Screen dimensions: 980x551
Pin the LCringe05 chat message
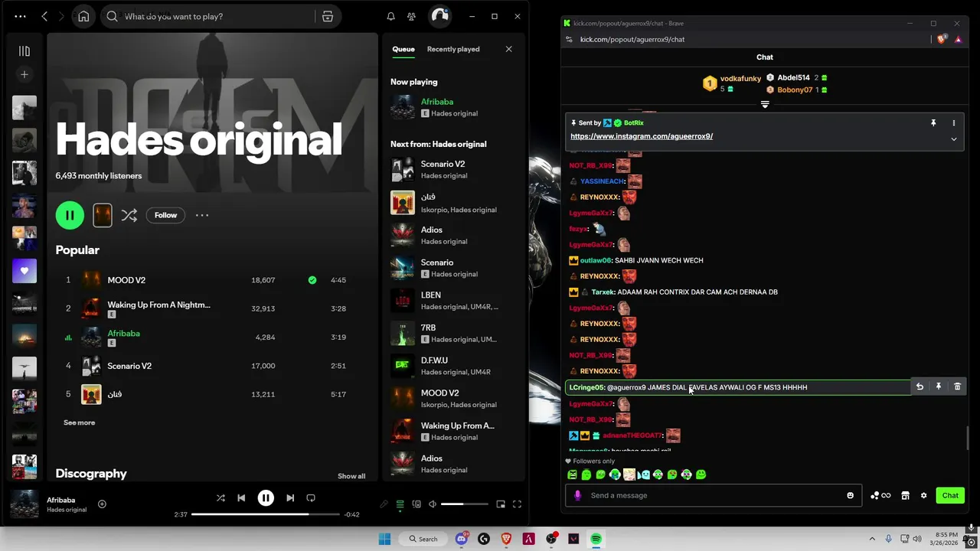coord(939,387)
